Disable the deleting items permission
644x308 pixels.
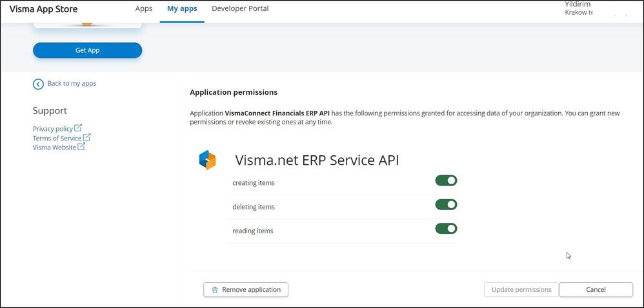446,205
